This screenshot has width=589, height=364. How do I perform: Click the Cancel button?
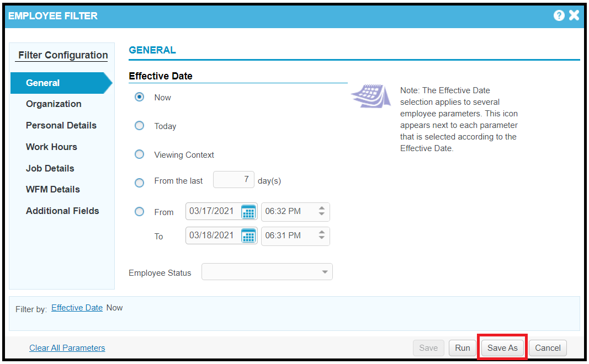pos(548,348)
